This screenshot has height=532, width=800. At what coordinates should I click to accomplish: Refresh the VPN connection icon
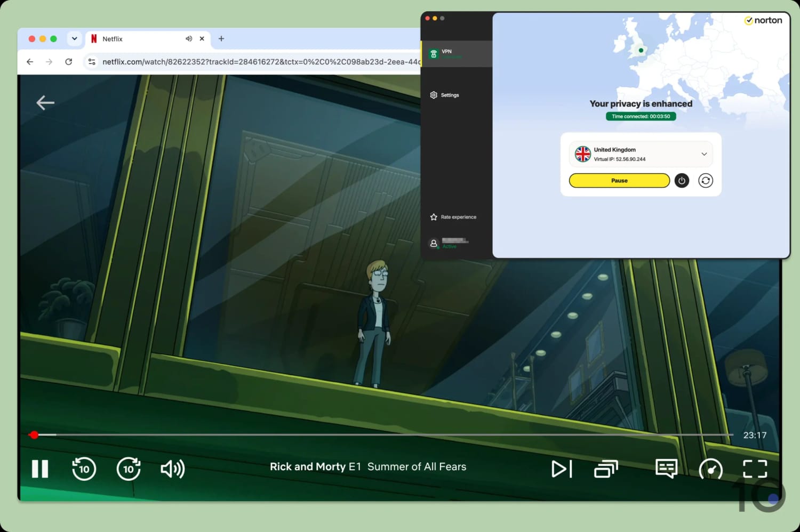pyautogui.click(x=706, y=181)
